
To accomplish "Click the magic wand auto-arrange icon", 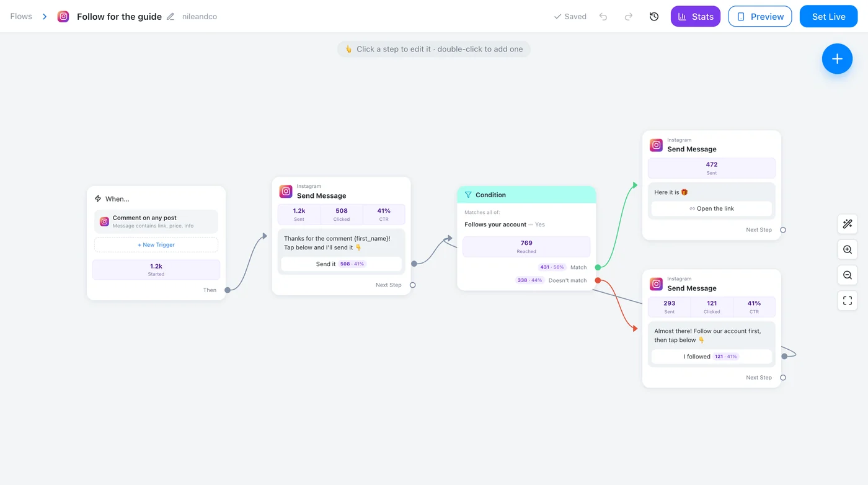I will click(848, 224).
